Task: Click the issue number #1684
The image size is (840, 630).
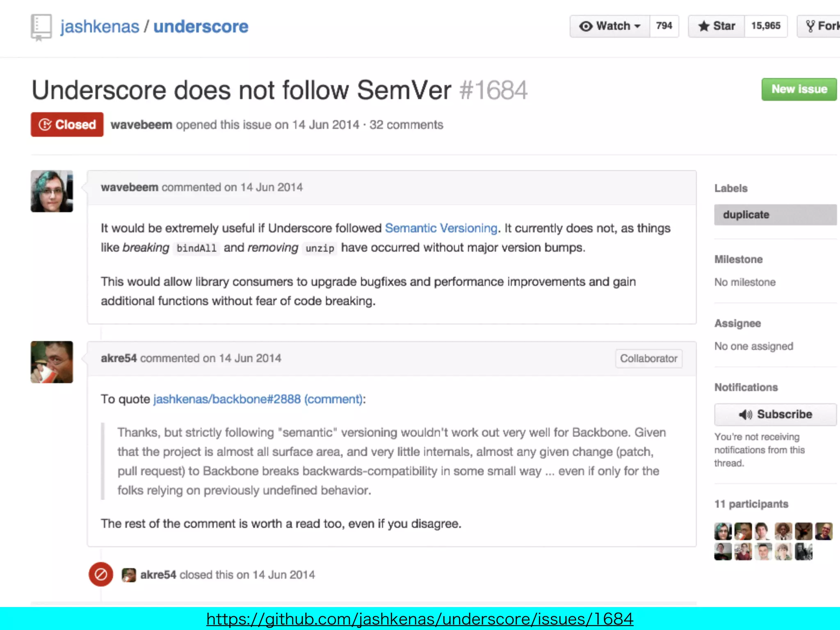Action: [493, 90]
